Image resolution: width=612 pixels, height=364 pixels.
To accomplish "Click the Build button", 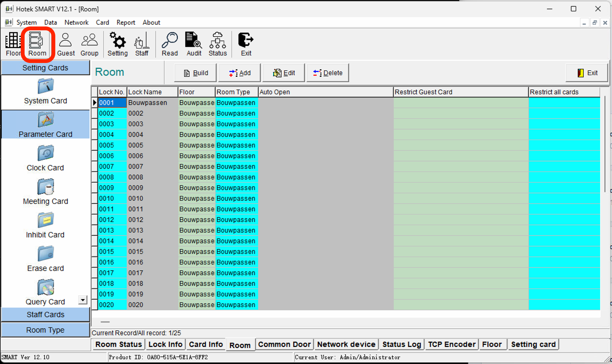I will pyautogui.click(x=195, y=73).
